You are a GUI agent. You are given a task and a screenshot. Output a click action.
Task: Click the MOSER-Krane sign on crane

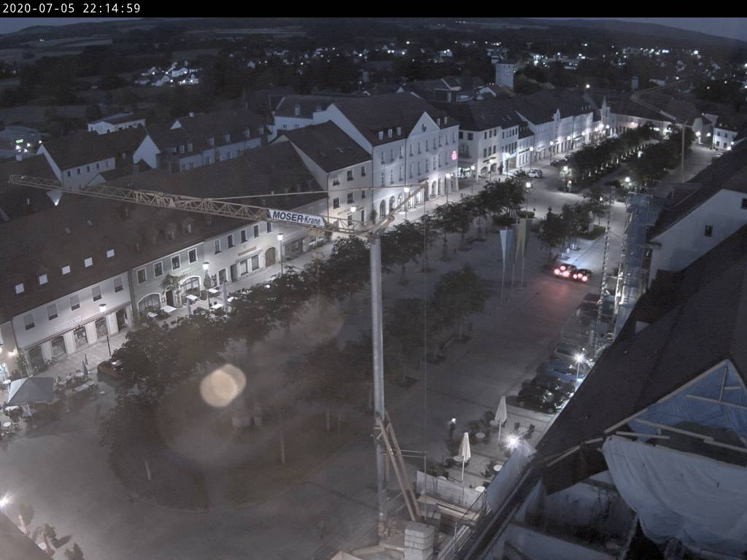(x=296, y=219)
